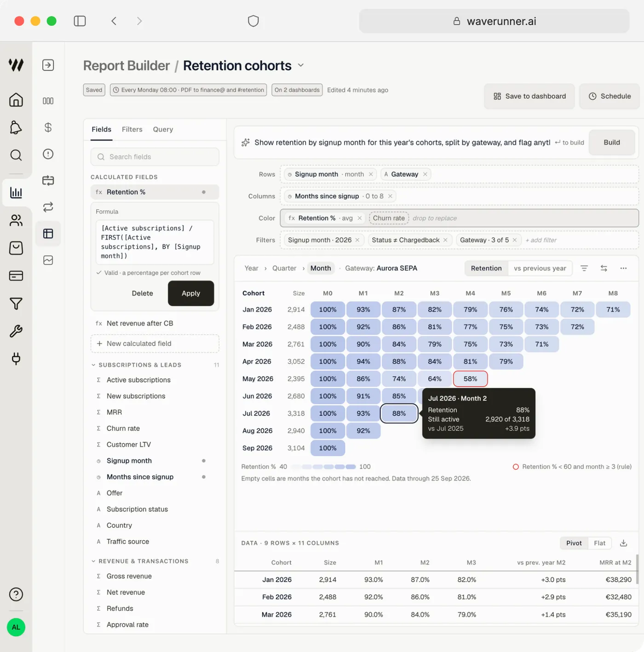Click the sort lines icon above cohort table
The image size is (644, 652).
[584, 268]
